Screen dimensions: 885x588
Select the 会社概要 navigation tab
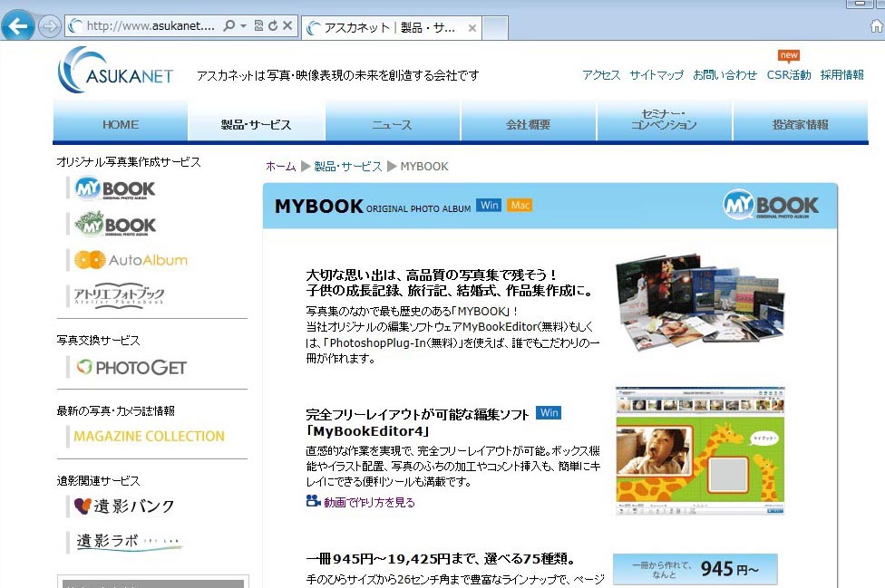tap(528, 124)
